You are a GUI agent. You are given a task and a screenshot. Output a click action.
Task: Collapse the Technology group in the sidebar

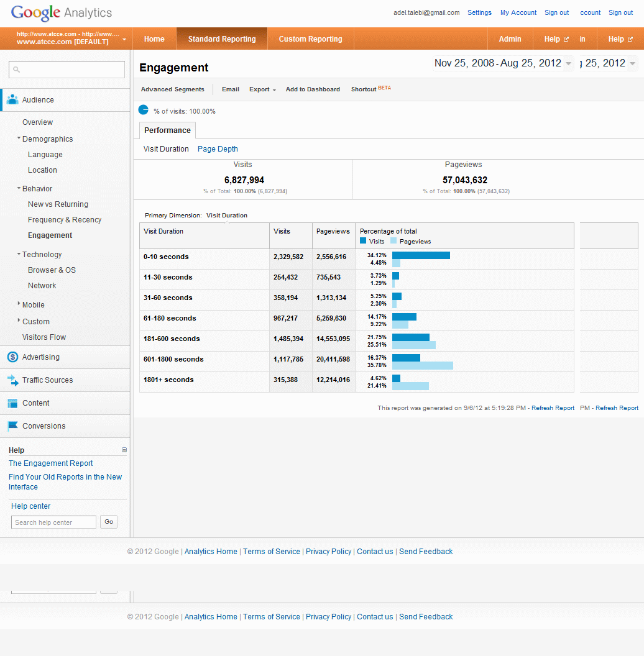19,253
